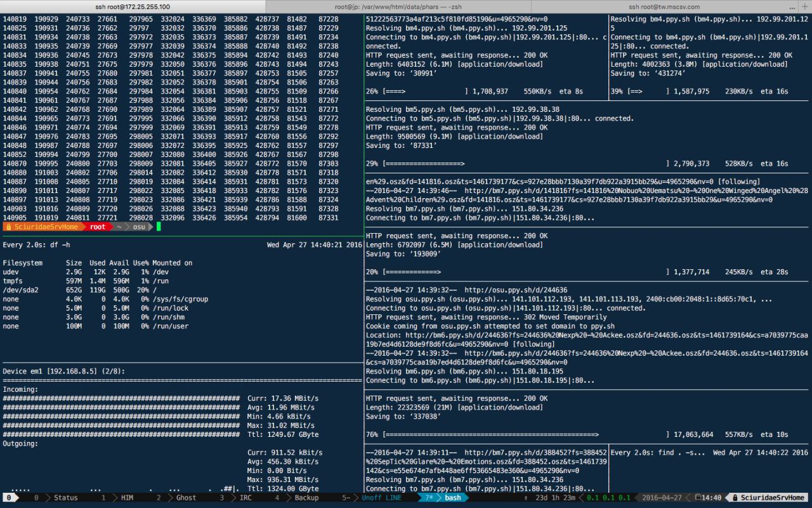
Task: Select tmux window 5 Unoff LINE
Action: pyautogui.click(x=372, y=498)
